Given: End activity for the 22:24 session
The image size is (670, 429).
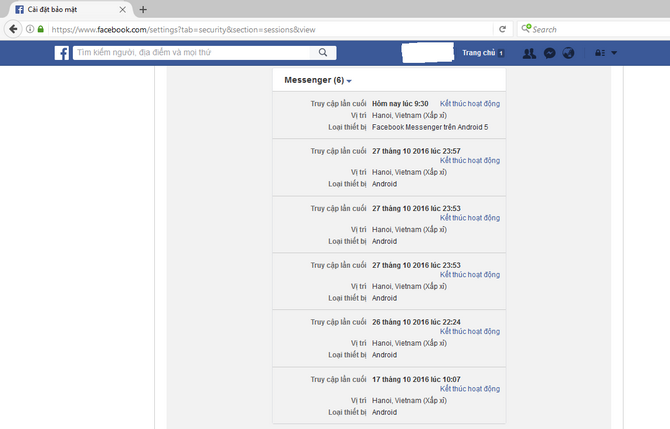Looking at the screenshot, I should [469, 331].
